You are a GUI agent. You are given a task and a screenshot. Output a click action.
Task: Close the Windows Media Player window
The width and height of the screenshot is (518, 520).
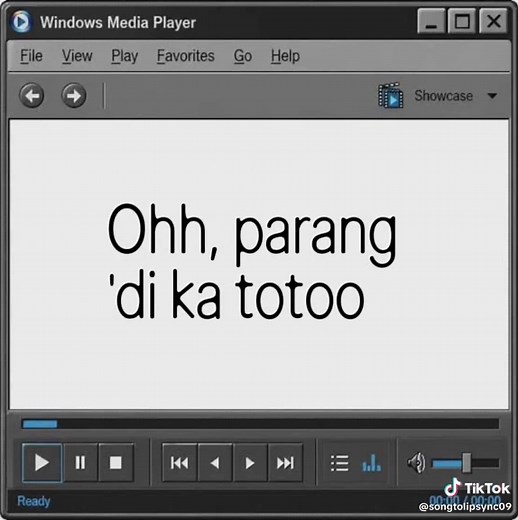pyautogui.click(x=493, y=21)
